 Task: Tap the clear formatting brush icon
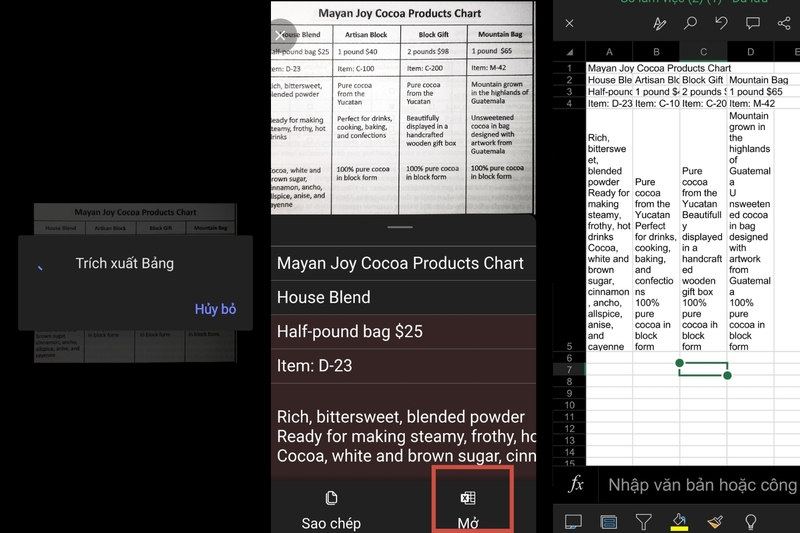[x=715, y=522]
